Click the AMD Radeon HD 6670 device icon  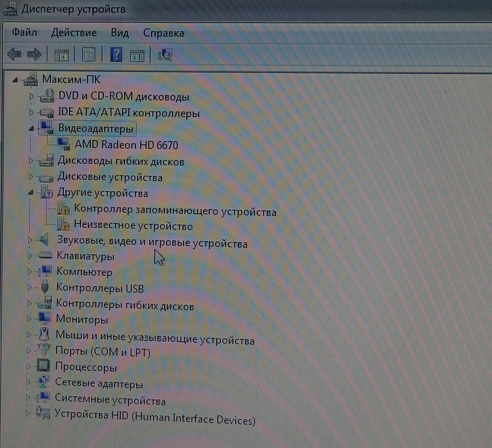(64, 144)
